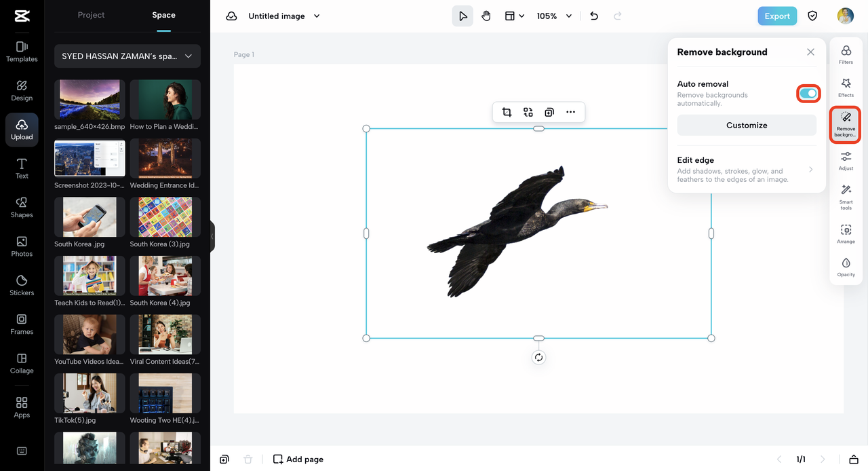Screen dimensions: 868x471
Task: Select the Screenshot 2023-10 thumbnail
Action: tap(90, 158)
